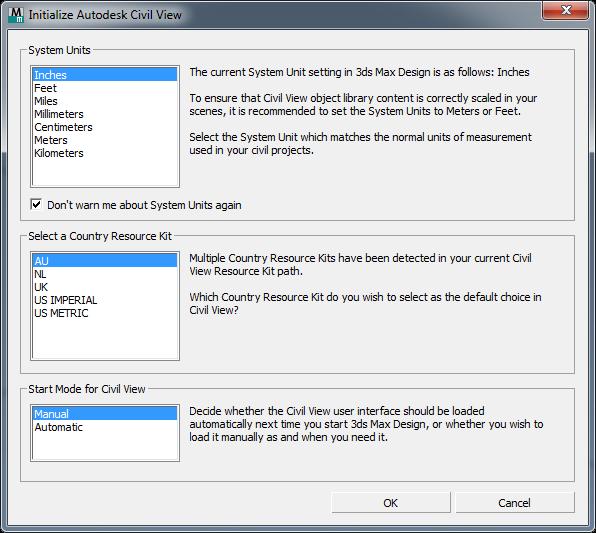Pick Kilometers in the units list
This screenshot has height=533, width=596.
105,153
